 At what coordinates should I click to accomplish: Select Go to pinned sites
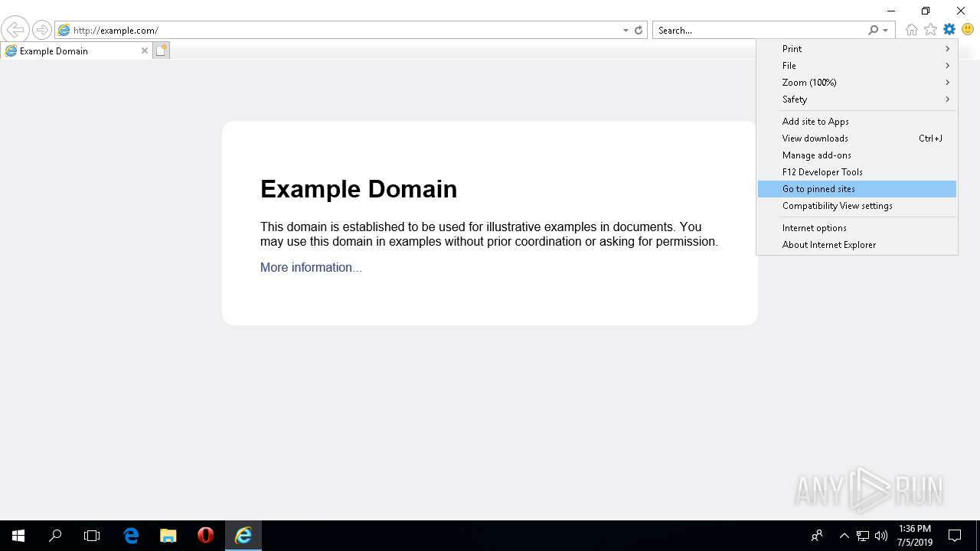coord(857,189)
